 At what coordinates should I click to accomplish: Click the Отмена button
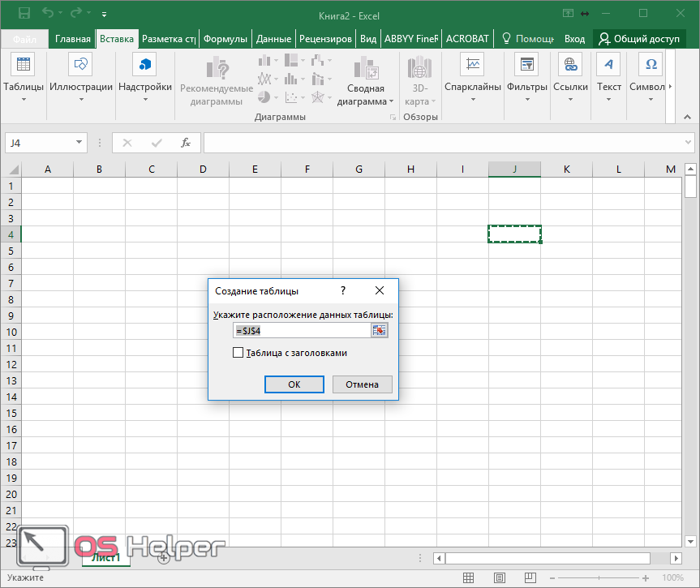[362, 384]
